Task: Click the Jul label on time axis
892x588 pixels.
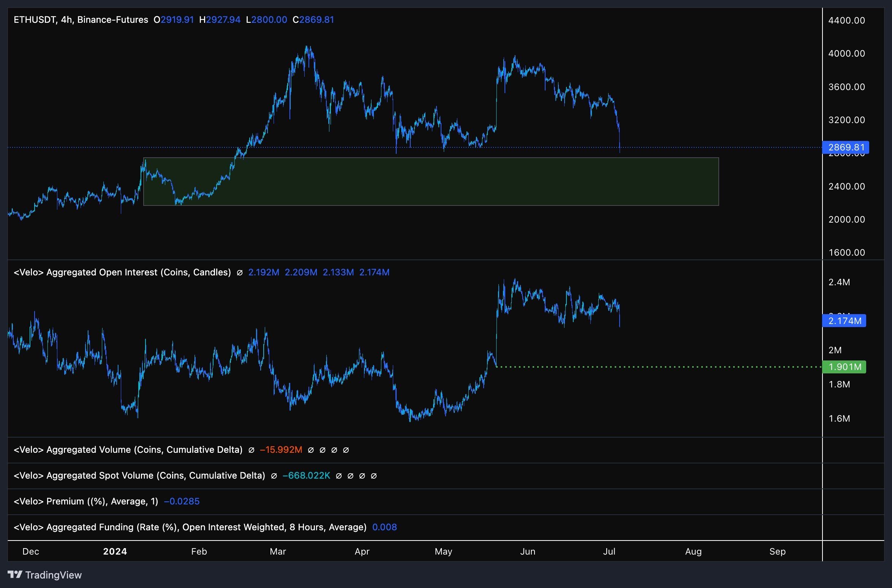Action: (x=609, y=552)
